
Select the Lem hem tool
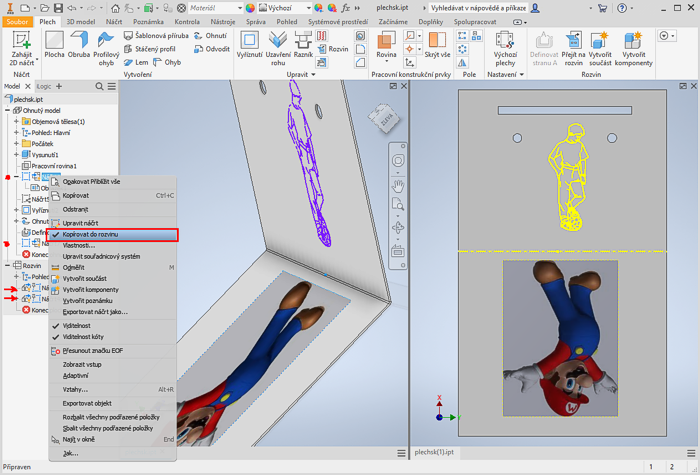coord(136,62)
